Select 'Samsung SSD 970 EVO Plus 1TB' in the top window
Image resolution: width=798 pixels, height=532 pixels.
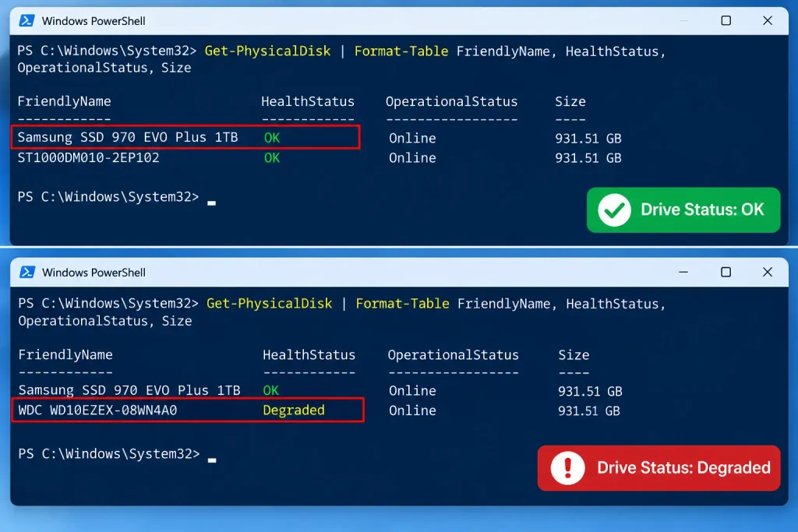(128, 137)
